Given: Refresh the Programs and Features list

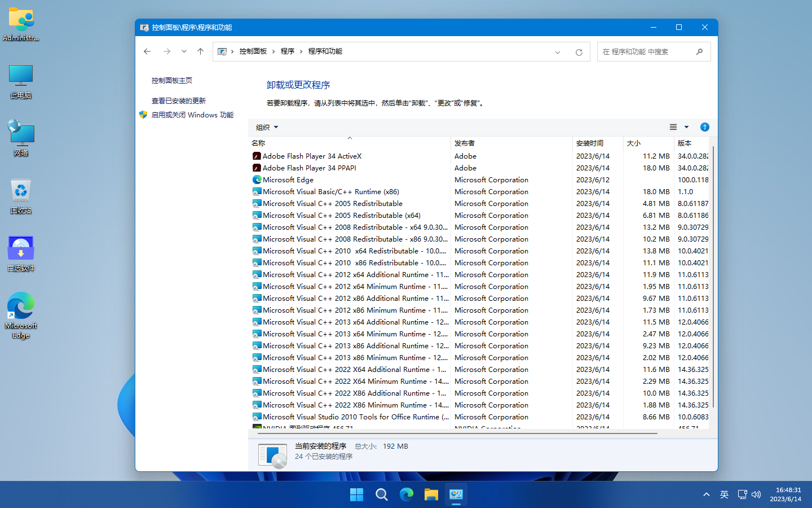Looking at the screenshot, I should coord(579,52).
